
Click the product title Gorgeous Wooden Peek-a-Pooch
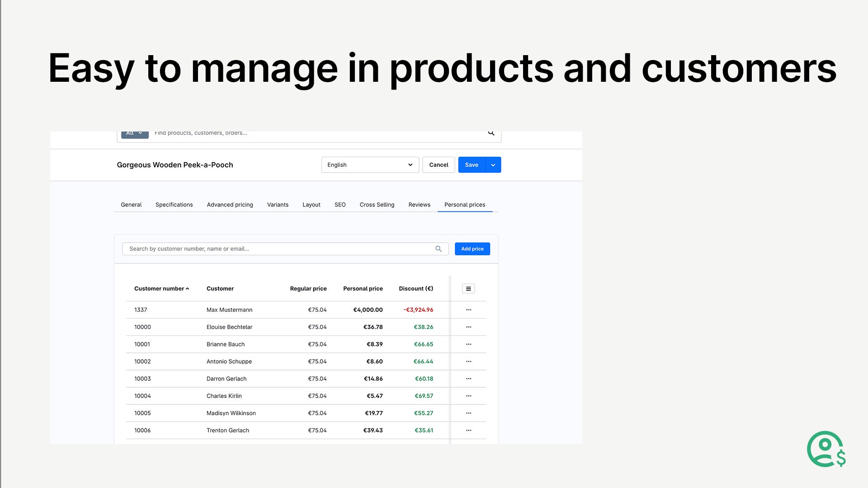point(175,165)
